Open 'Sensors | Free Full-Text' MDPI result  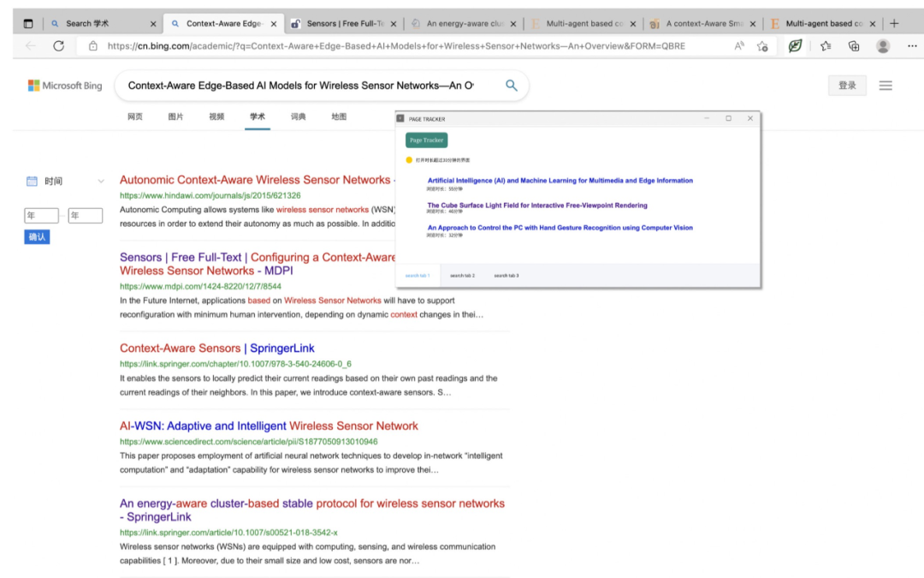[257, 265]
